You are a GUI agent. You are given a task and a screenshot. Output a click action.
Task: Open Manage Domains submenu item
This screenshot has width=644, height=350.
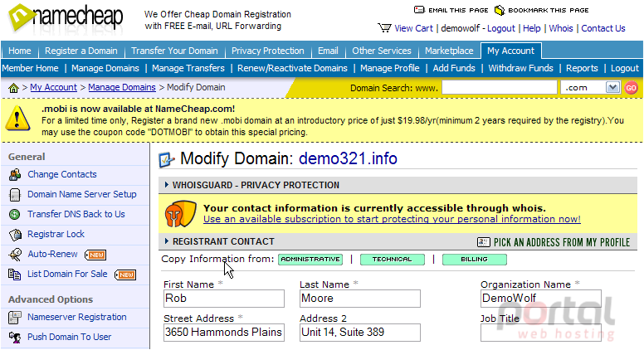[x=105, y=68]
